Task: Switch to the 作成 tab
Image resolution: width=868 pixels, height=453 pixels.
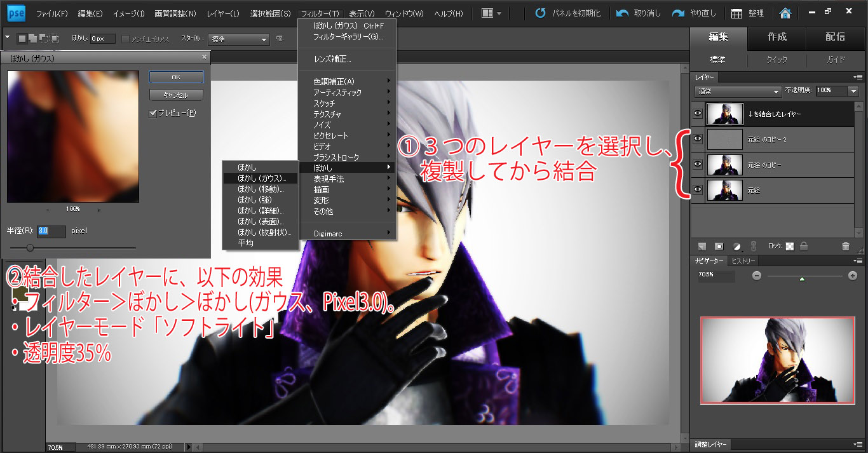Action: click(777, 37)
